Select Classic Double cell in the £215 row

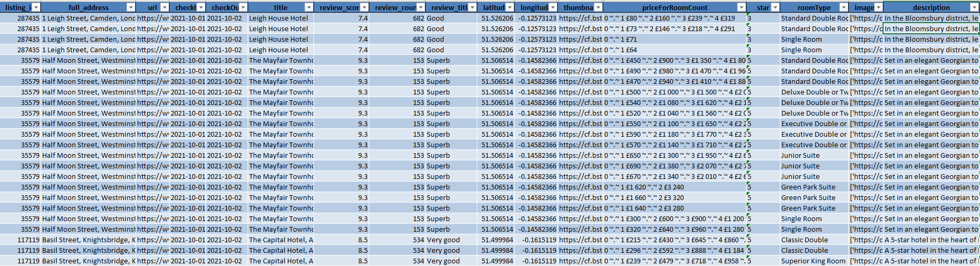(x=815, y=240)
